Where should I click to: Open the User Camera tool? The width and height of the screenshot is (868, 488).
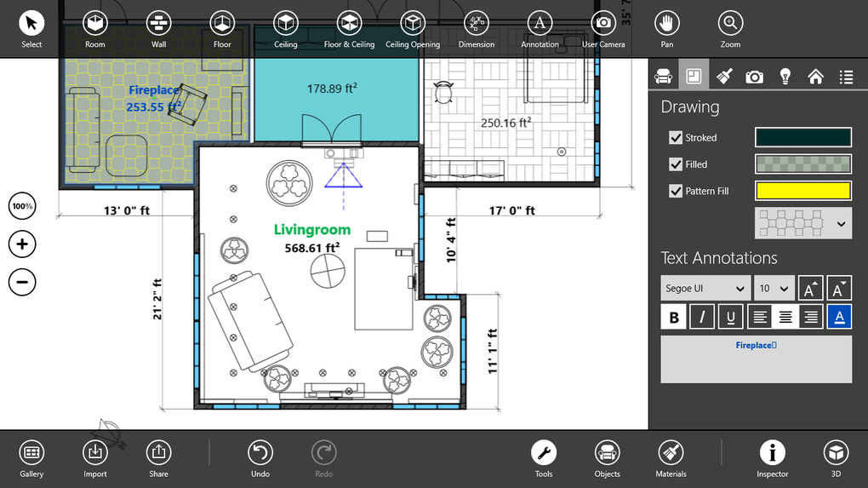point(602,29)
